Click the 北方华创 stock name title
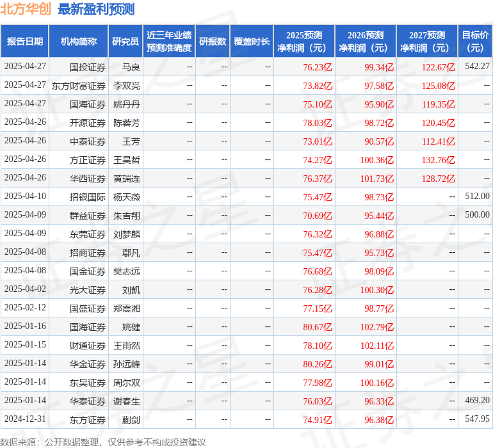The height and width of the screenshot is (448, 493). (x=26, y=9)
